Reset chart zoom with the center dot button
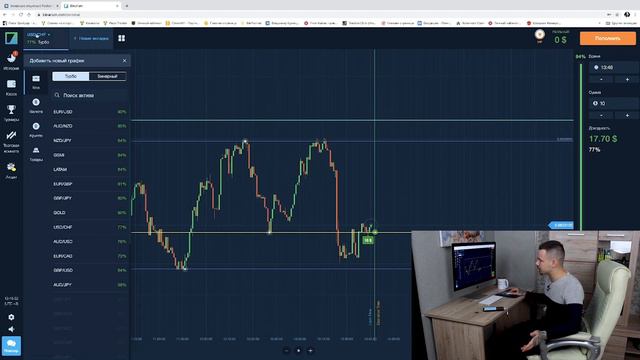The height and width of the screenshot is (360, 640). point(298,350)
